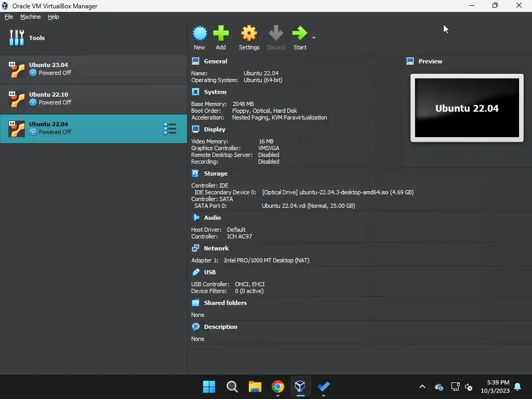Screen dimensions: 532x399
Task: Open the Display settings heading link
Action: point(215,129)
